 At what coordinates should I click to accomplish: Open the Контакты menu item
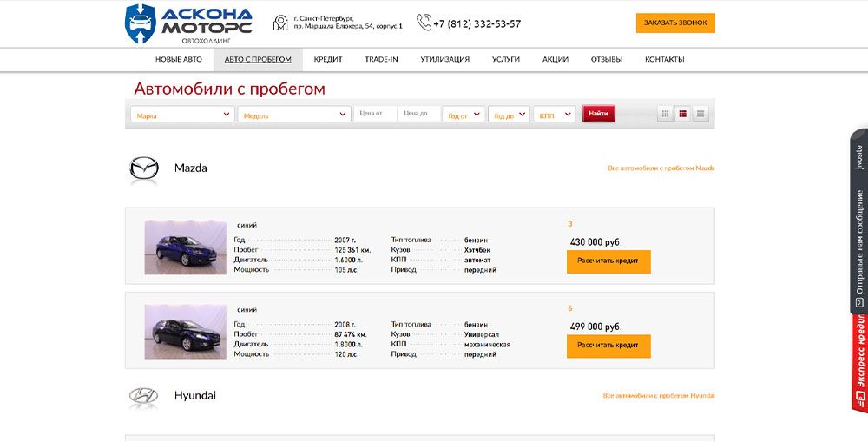(664, 59)
